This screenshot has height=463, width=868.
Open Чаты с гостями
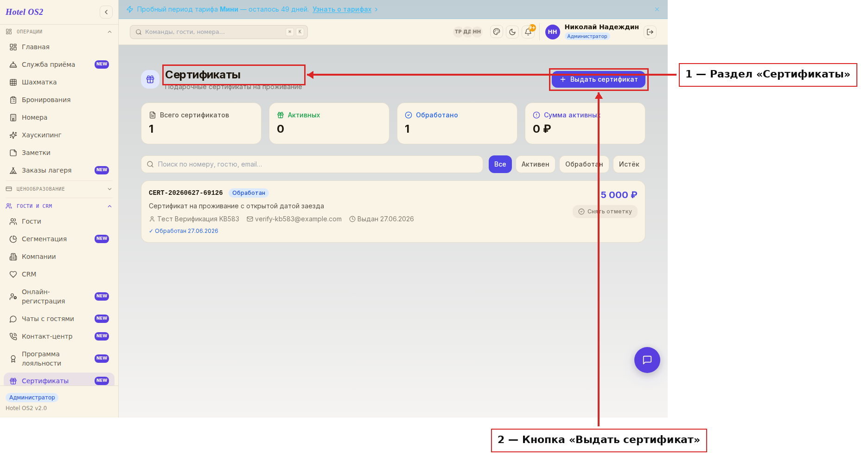(59, 319)
